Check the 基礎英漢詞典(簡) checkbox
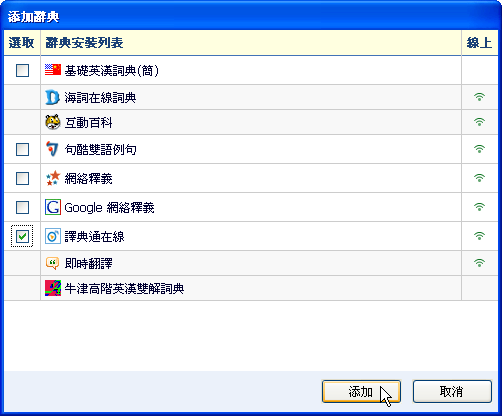The height and width of the screenshot is (416, 502). click(22, 70)
